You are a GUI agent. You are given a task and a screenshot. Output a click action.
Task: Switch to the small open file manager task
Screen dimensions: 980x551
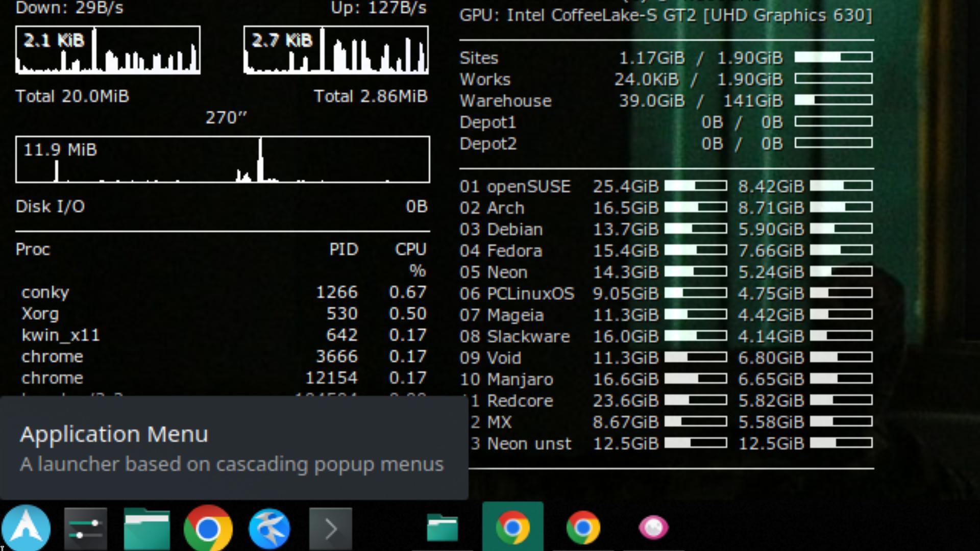(x=442, y=528)
